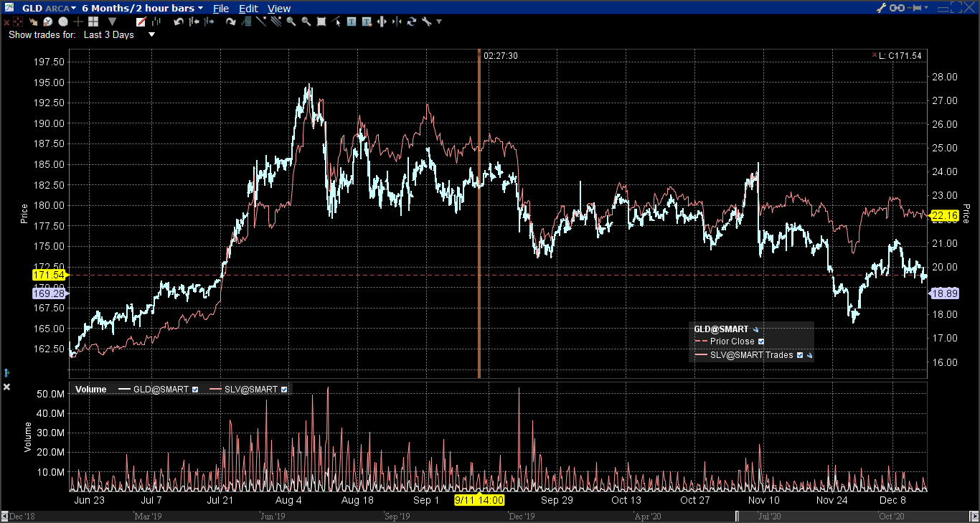Toggle the crosshair cursor tool
The height and width of the screenshot is (523, 980).
coord(78,22)
